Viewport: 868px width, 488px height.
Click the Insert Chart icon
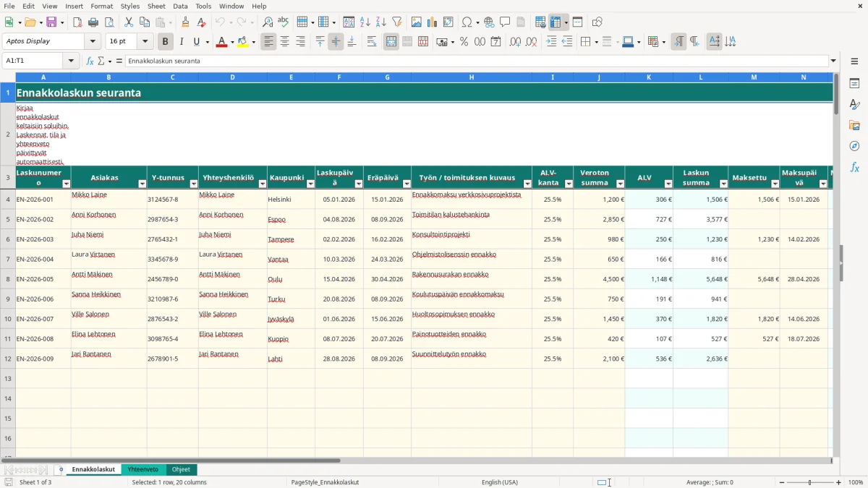[433, 22]
